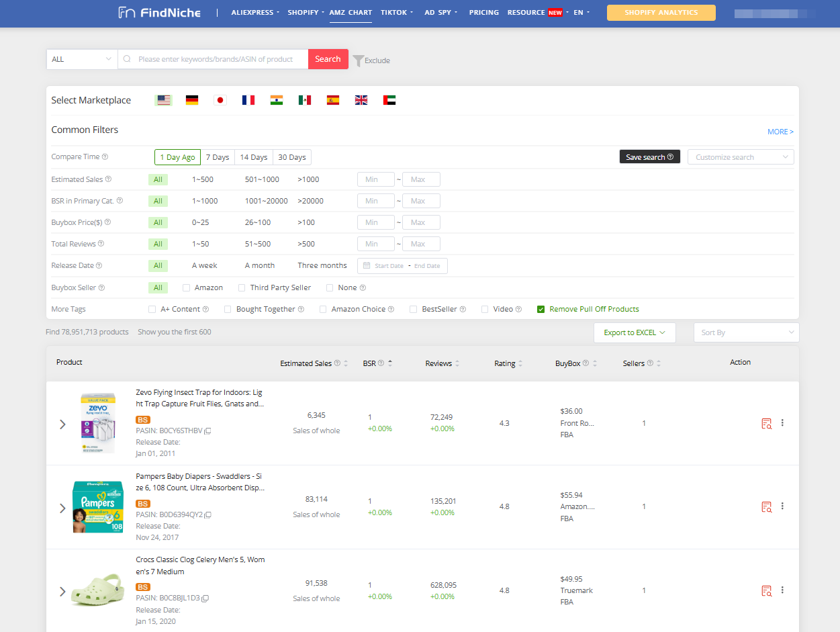Select the United Kingdom flag icon
This screenshot has height=632, width=840.
361,100
